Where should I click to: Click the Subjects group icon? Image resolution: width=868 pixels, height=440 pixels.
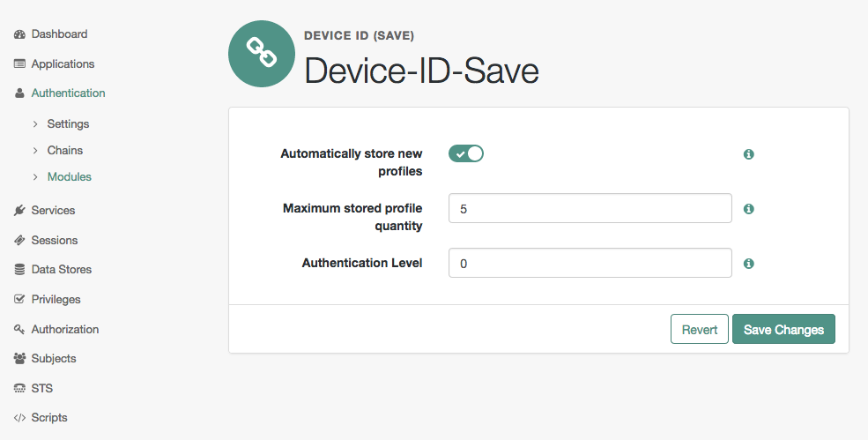coord(19,359)
